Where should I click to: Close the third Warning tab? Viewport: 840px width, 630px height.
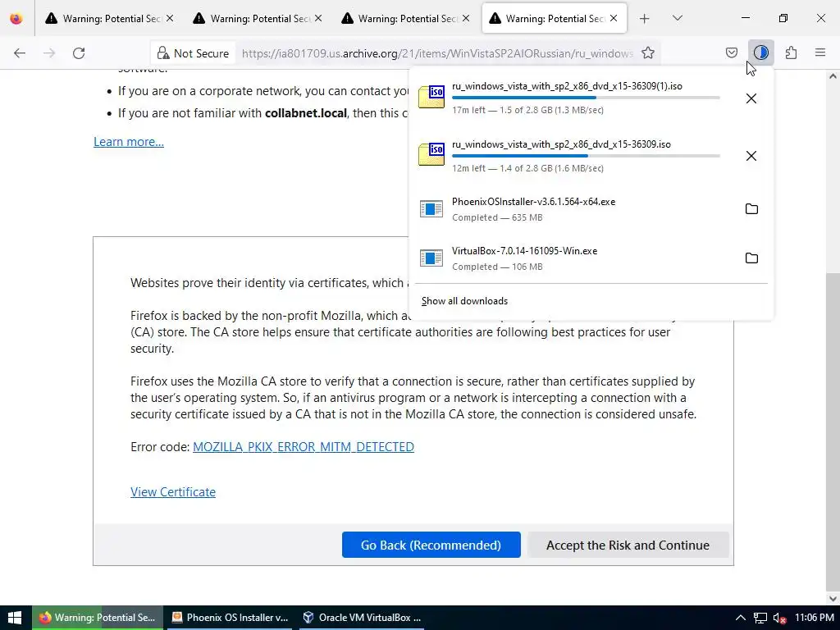pyautogui.click(x=466, y=18)
